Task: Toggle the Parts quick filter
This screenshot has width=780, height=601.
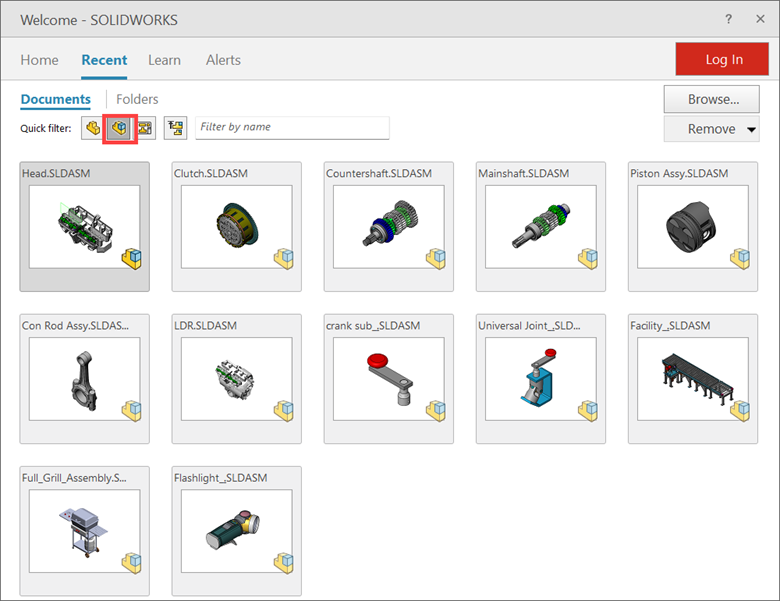Action: click(x=93, y=128)
